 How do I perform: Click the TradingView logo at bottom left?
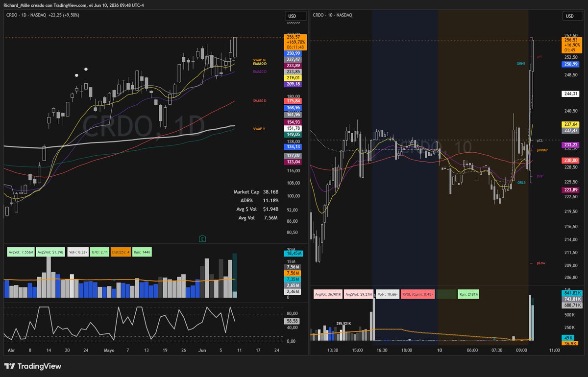coord(33,366)
